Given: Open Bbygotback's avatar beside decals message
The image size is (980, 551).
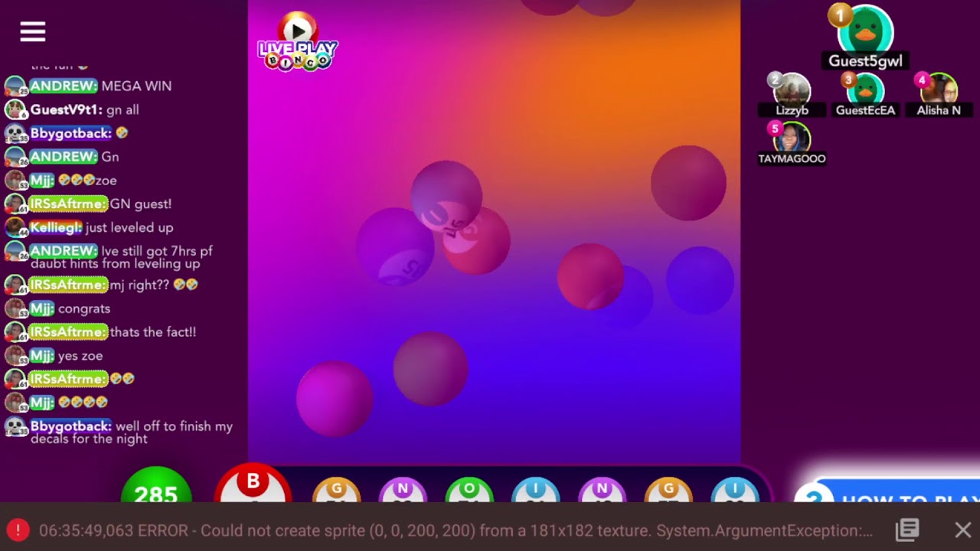Looking at the screenshot, I should [16, 427].
